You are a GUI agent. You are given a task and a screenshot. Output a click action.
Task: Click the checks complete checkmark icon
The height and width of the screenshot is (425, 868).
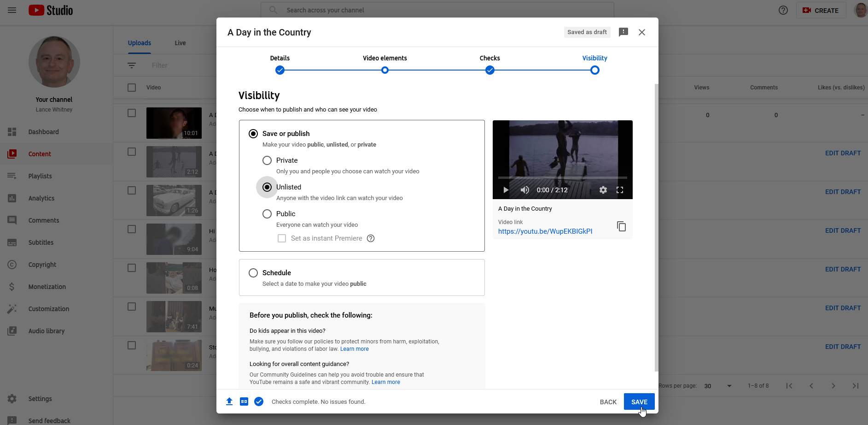[x=259, y=401]
